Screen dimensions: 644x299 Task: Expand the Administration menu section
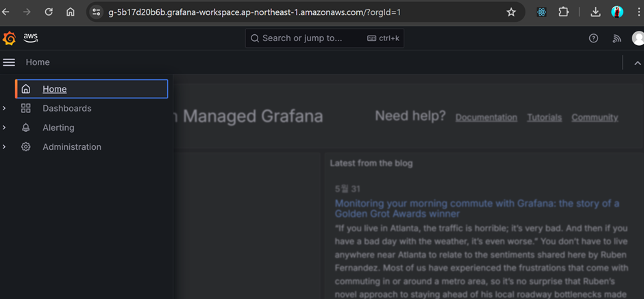[4, 147]
